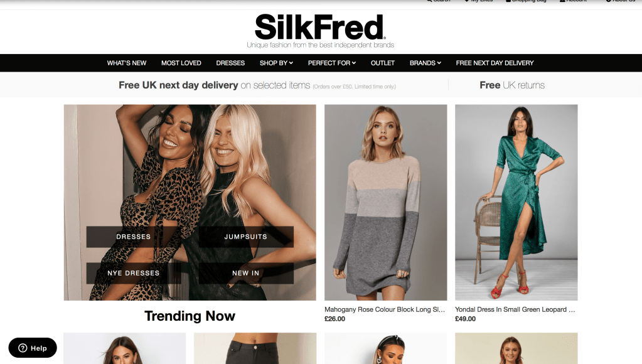Screen dimensions: 642x364
Task: Open Yondal Dress In Small Green Leopard link
Action: pos(515,309)
